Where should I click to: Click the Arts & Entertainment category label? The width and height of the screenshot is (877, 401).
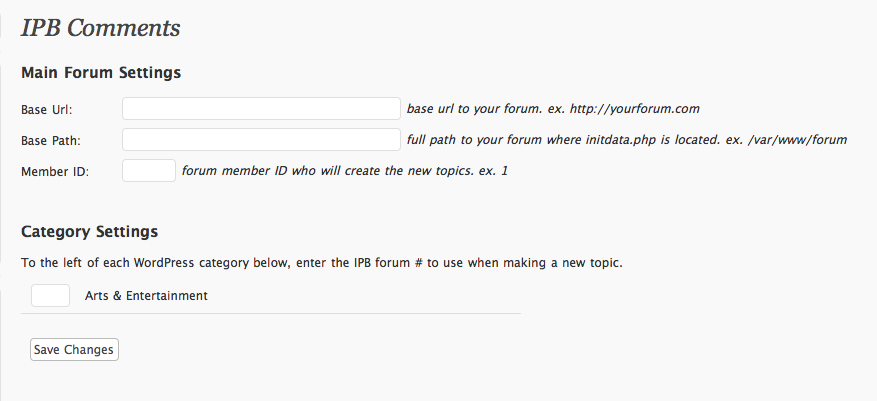tap(146, 296)
